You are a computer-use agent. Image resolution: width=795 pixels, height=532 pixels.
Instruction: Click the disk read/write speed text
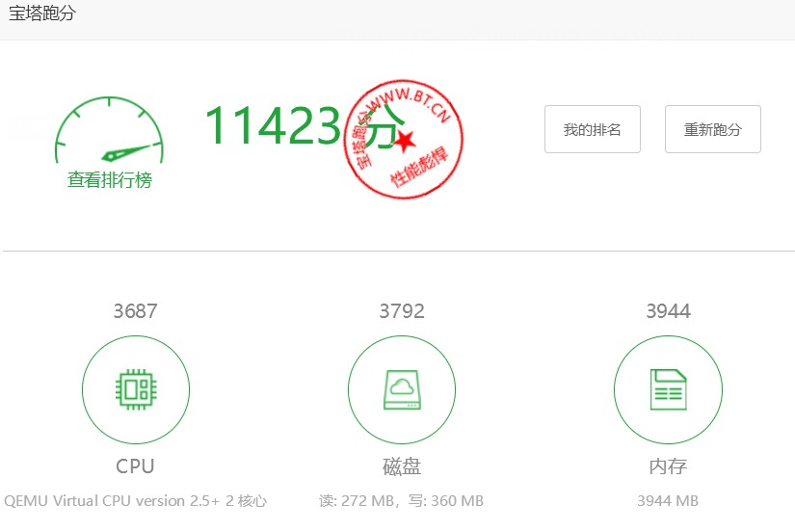(x=401, y=501)
